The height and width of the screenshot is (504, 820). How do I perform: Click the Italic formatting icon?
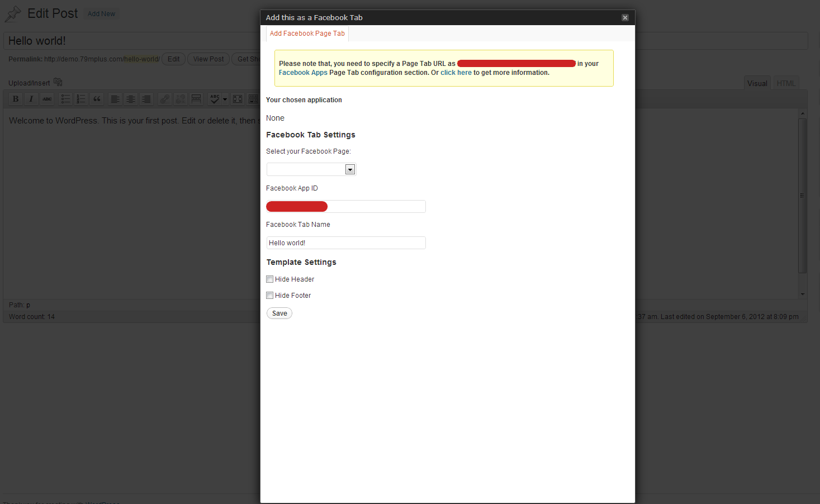click(x=31, y=99)
